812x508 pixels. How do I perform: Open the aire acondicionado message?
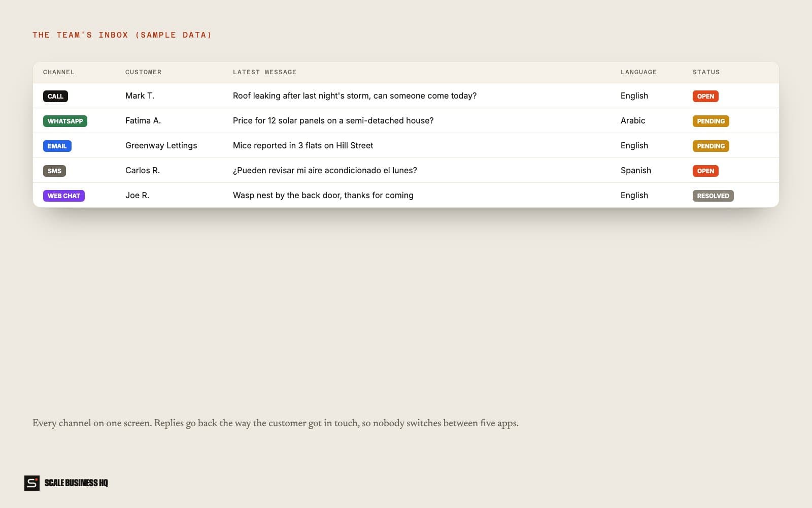[x=325, y=170]
